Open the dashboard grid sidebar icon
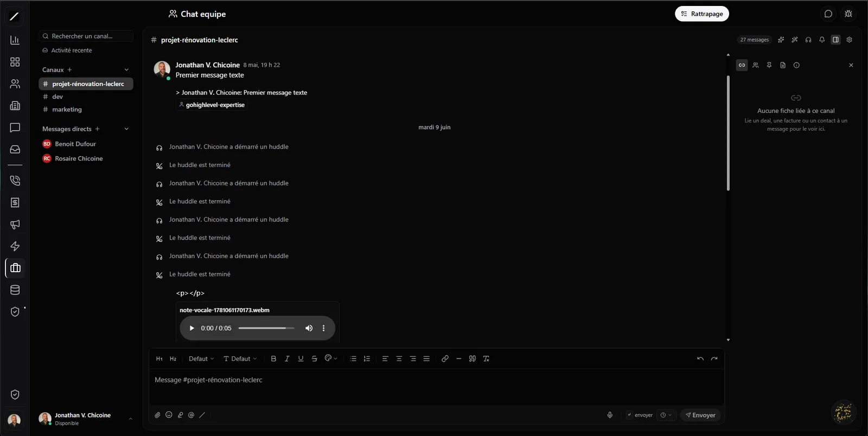The image size is (868, 436). [15, 62]
